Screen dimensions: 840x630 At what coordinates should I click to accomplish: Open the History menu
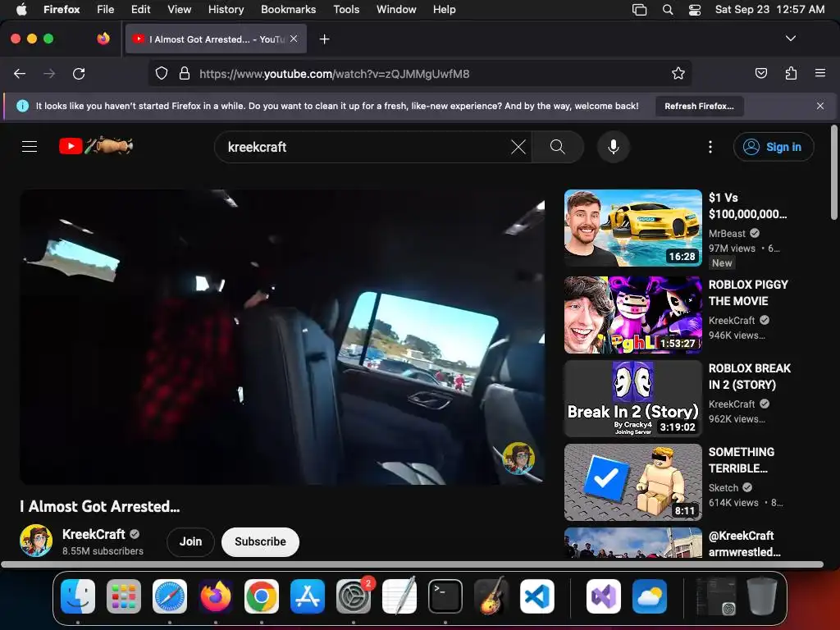pyautogui.click(x=226, y=10)
